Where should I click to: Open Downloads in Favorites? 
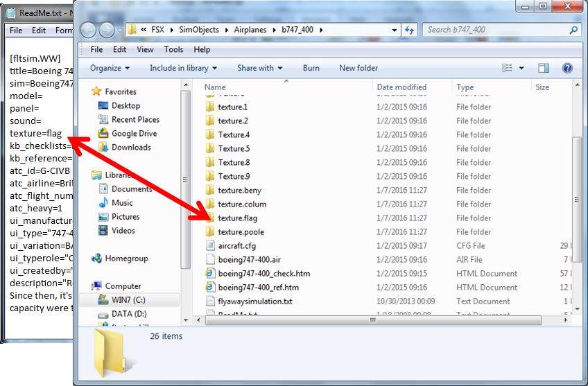point(124,148)
